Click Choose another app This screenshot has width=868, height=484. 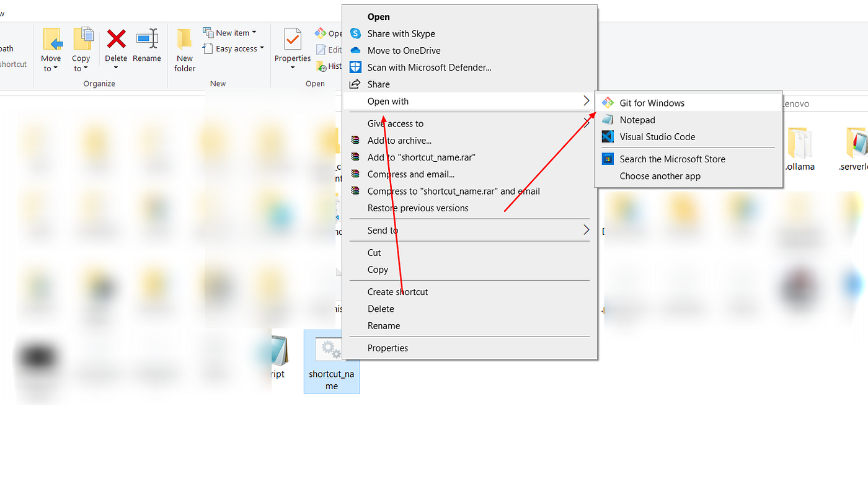(x=660, y=176)
